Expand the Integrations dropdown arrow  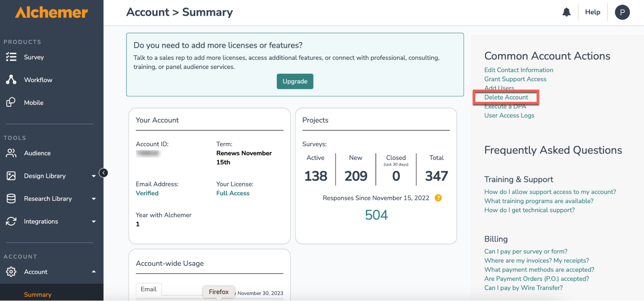point(94,222)
